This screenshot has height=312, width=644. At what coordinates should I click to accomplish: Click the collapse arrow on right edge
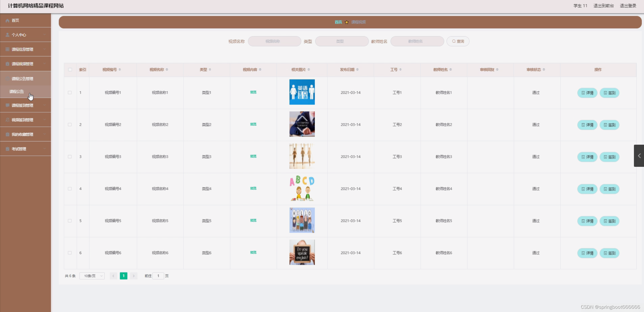[639, 156]
